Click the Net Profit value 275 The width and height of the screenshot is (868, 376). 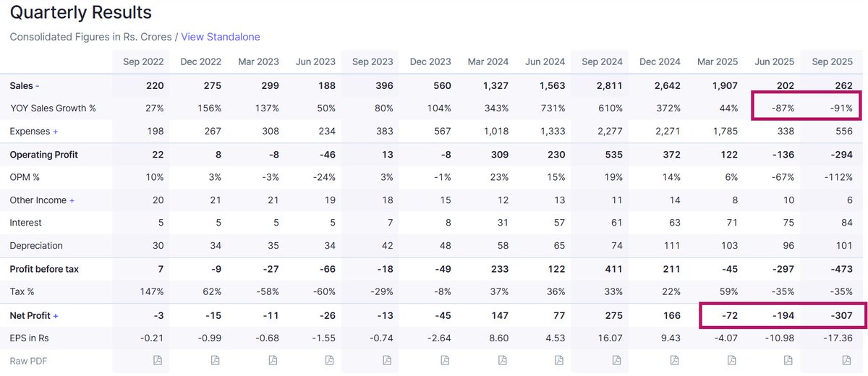613,315
